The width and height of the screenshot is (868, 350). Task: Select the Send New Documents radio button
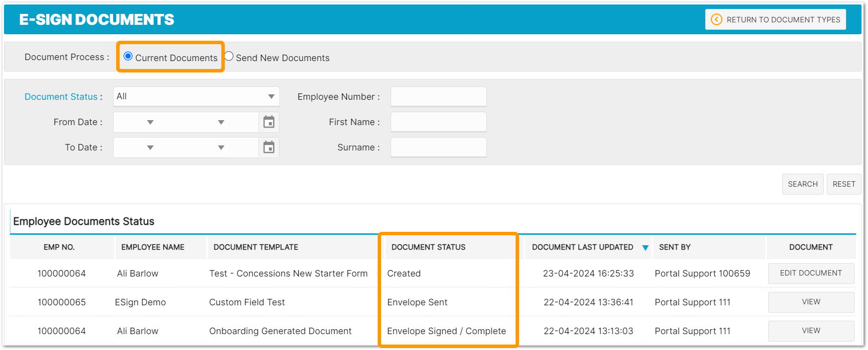pyautogui.click(x=229, y=57)
